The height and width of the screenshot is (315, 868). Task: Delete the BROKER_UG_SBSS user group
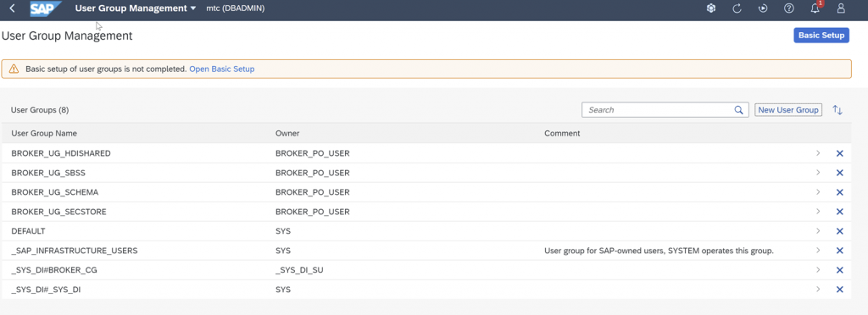[x=839, y=173]
